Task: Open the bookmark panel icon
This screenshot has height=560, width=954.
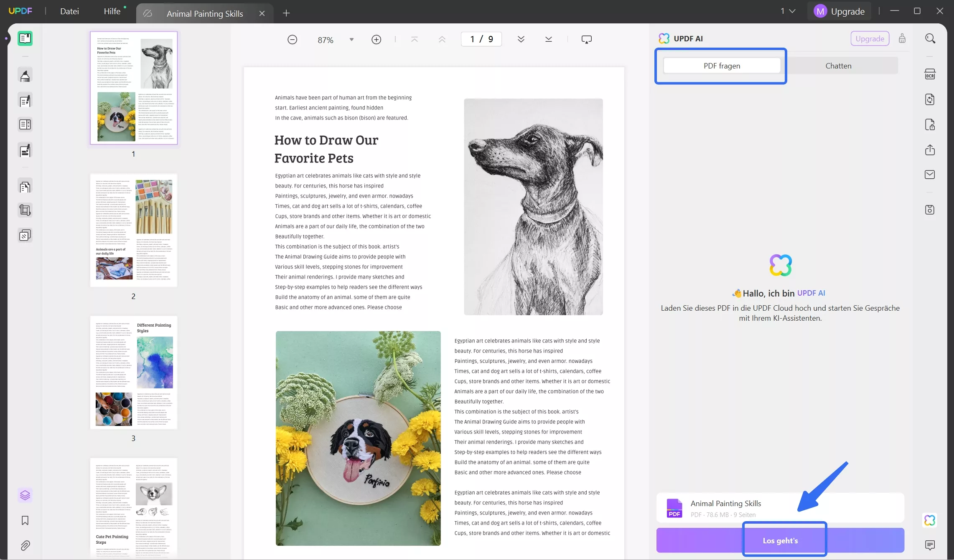Action: [25, 520]
